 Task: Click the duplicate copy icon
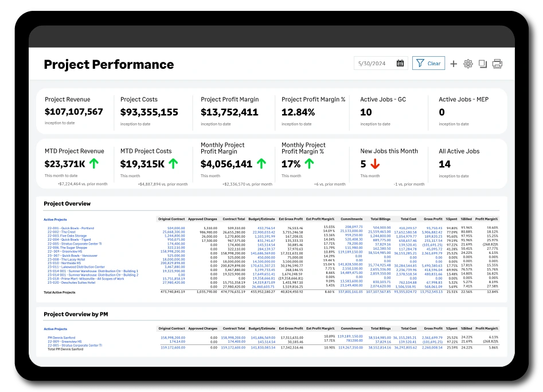tap(482, 64)
